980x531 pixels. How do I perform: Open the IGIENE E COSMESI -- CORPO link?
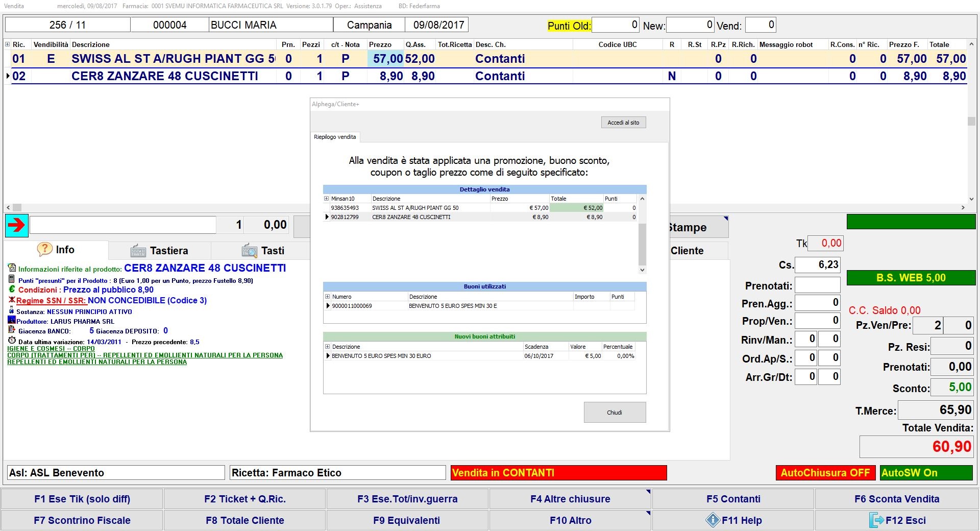51,349
